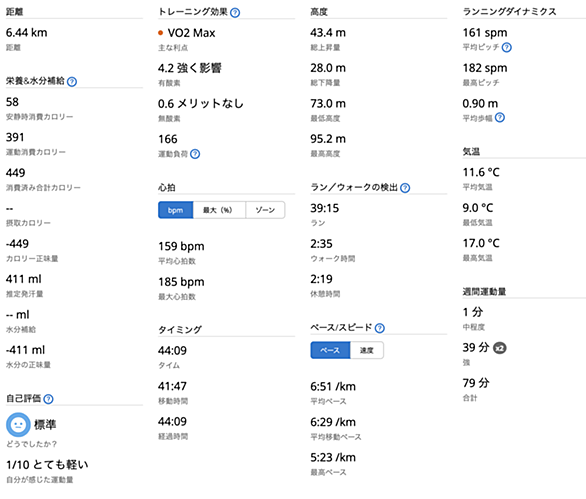Viewport: 586px width, 499px height.
Task: Open help icon next to ペース/スピード
Action: coord(380,328)
